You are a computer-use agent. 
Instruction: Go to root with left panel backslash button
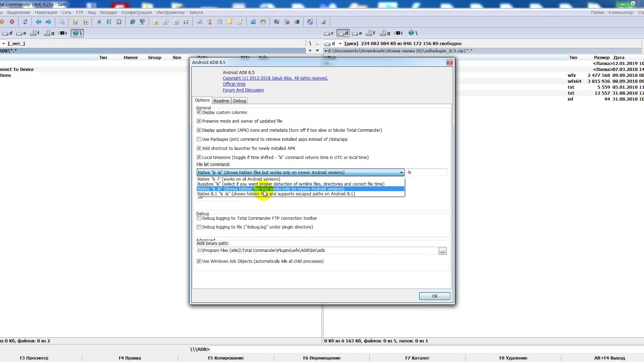pos(310,44)
